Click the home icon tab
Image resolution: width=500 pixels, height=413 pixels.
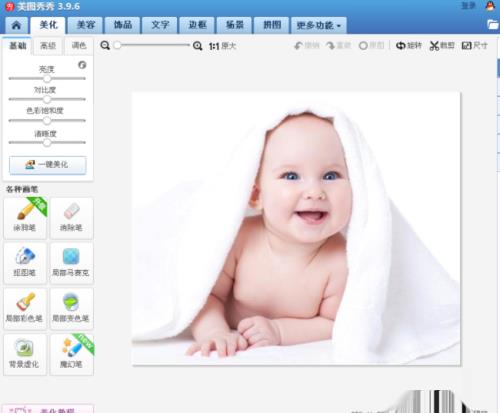16,25
